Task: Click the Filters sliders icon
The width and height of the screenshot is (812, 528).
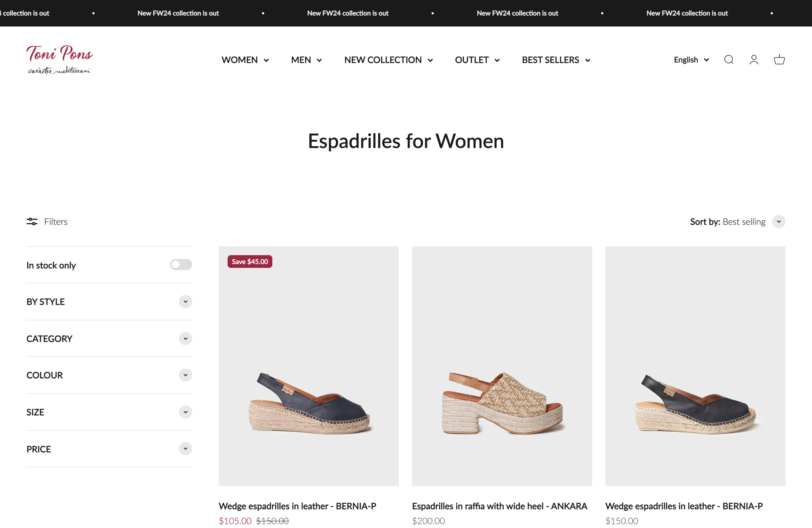Action: coord(32,222)
